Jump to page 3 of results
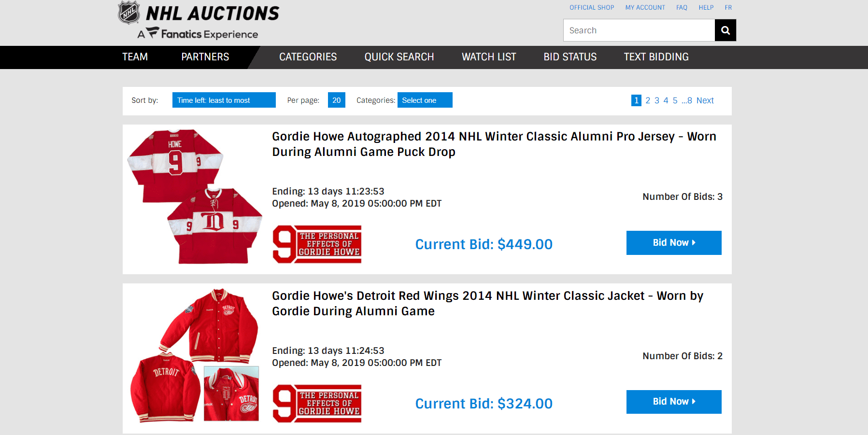 [657, 100]
